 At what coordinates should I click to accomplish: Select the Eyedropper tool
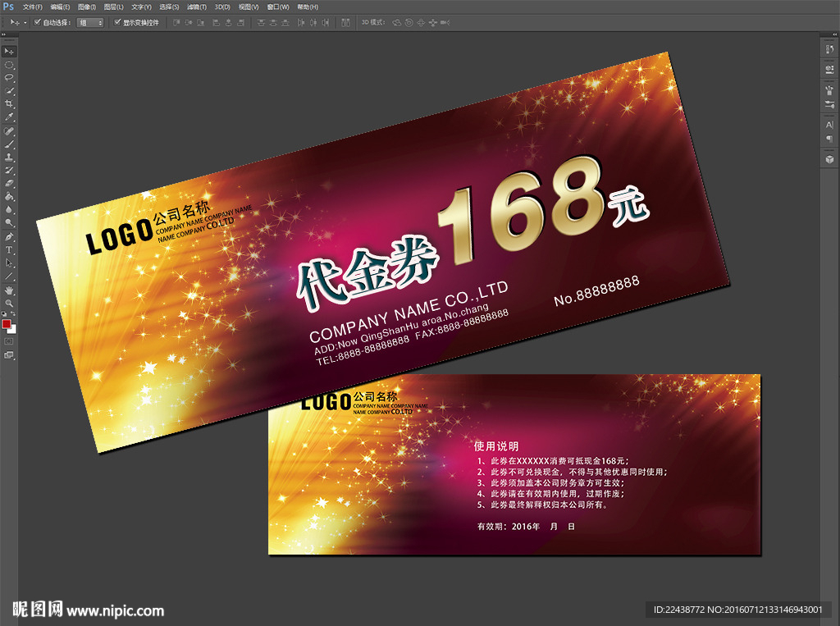point(9,117)
